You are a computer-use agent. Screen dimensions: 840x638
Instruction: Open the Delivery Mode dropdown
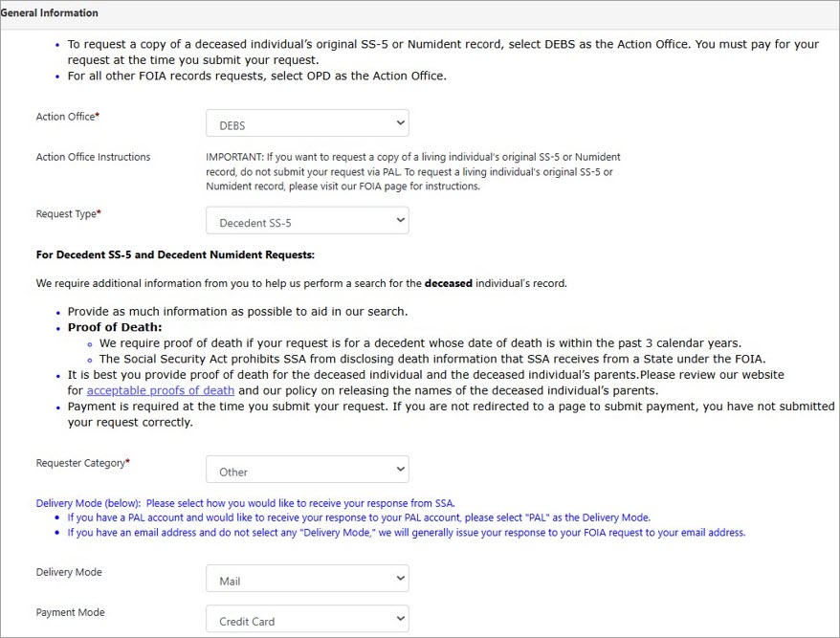coord(306,578)
